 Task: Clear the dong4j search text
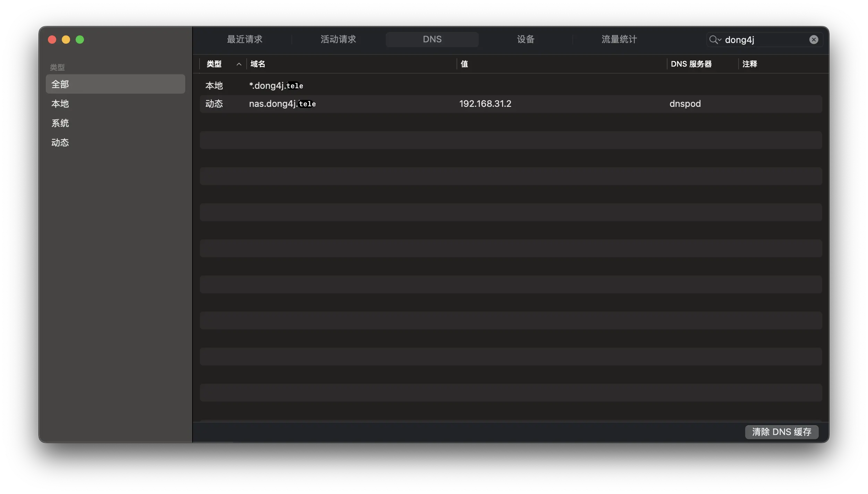(814, 40)
